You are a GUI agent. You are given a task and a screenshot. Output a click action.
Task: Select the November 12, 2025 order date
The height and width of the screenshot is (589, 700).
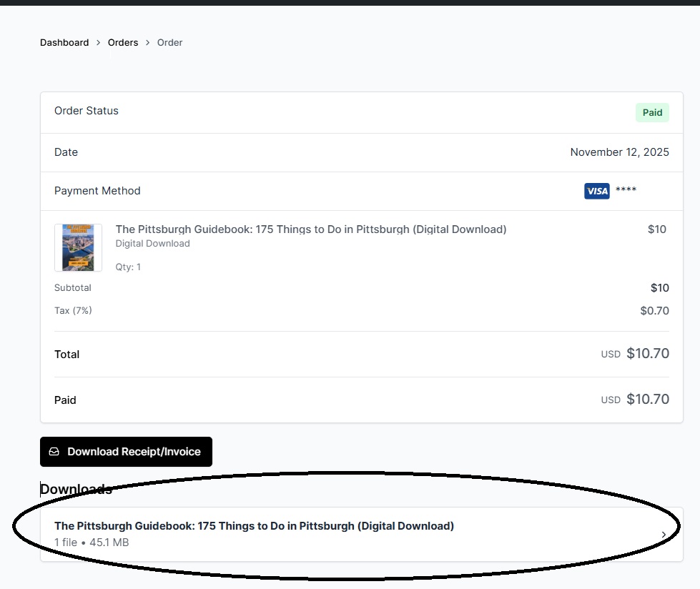tap(619, 152)
